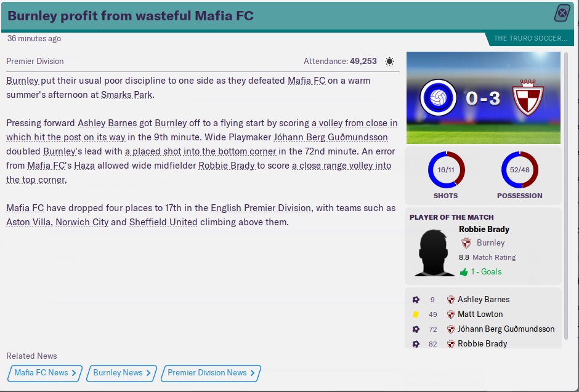
Task: Open the Mafia FC News link
Action: coord(44,373)
